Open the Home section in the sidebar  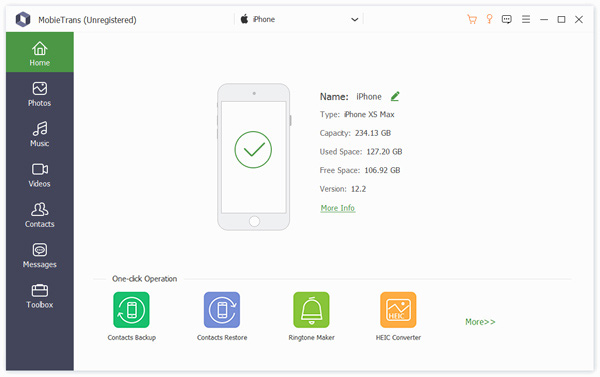click(x=40, y=52)
